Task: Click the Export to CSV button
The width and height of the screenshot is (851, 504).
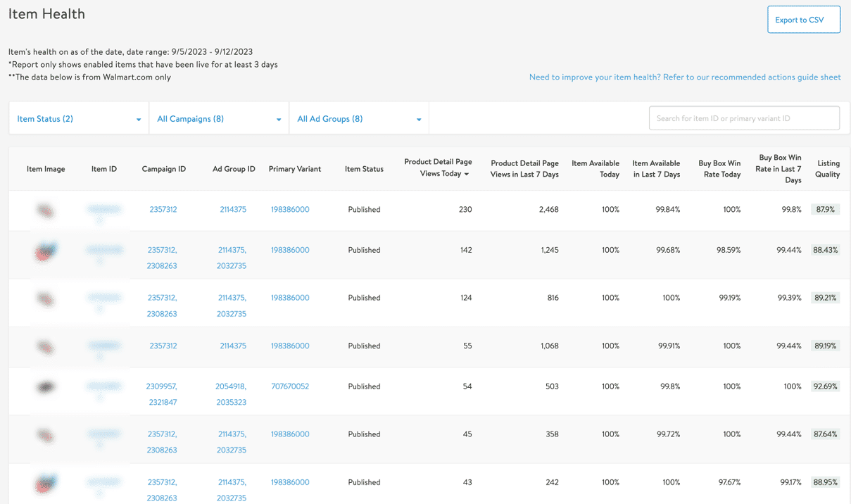Action: (803, 20)
